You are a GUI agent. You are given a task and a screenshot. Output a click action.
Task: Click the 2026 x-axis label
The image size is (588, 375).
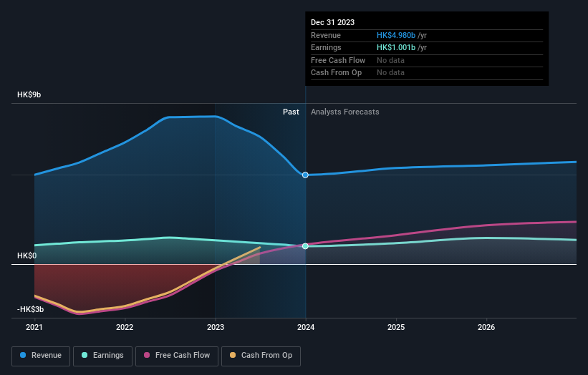(x=486, y=328)
